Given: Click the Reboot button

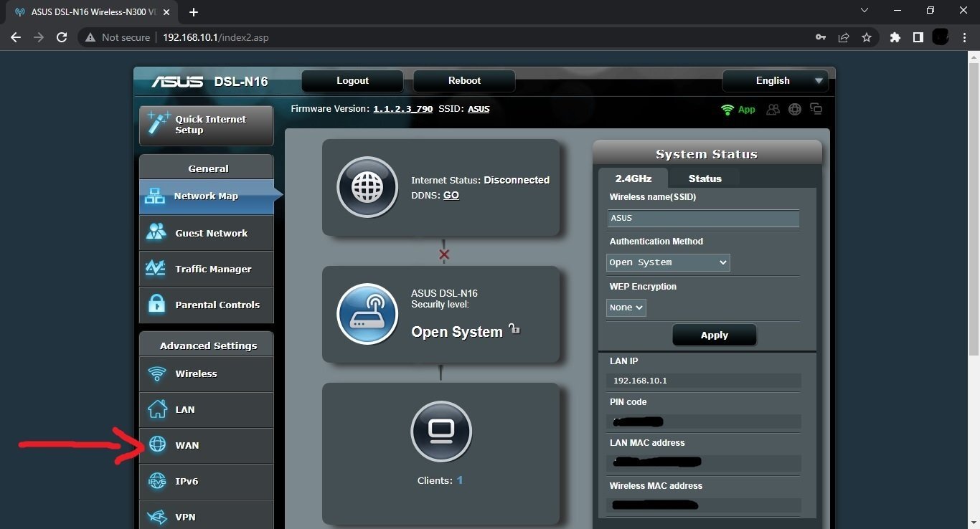Looking at the screenshot, I should coord(464,81).
